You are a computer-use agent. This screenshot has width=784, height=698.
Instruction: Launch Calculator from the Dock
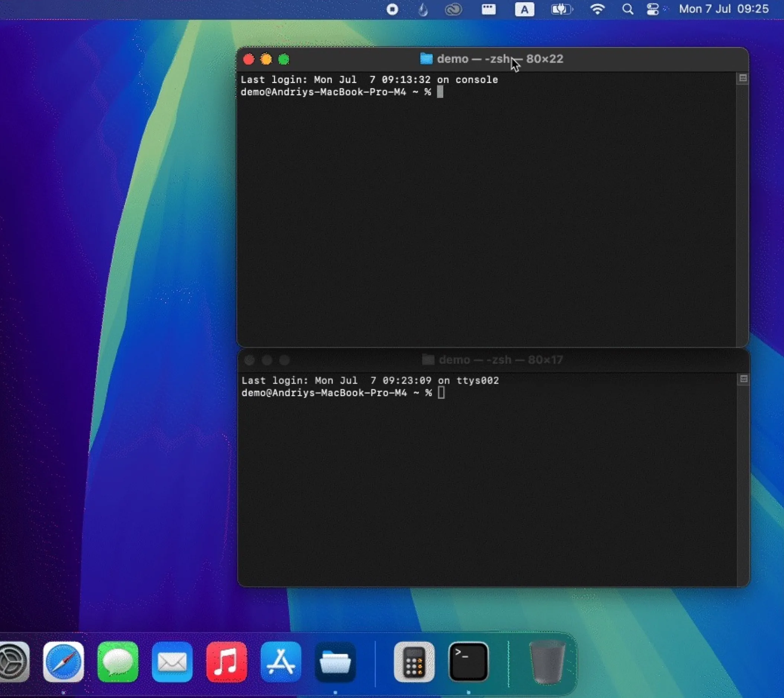(414, 662)
